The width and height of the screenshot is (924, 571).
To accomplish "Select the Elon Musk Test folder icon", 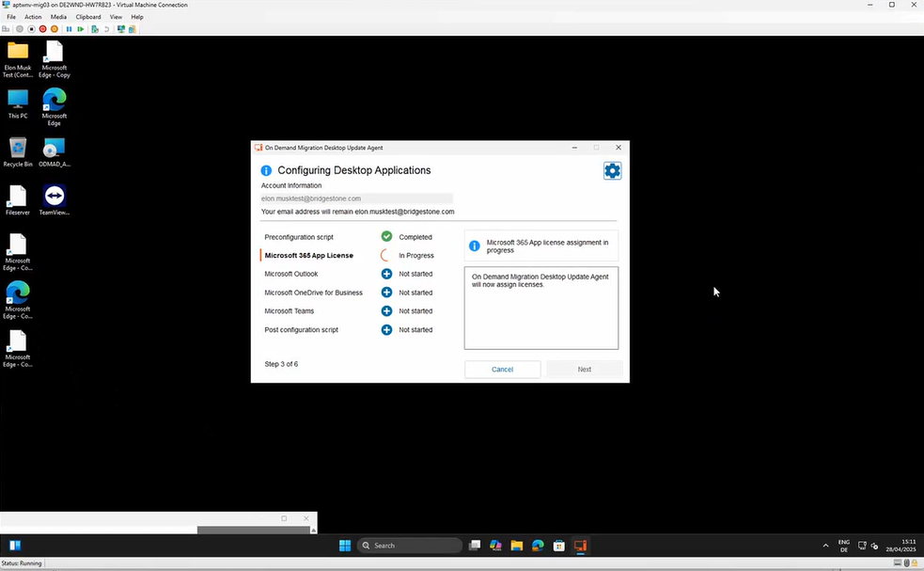I will (x=18, y=59).
